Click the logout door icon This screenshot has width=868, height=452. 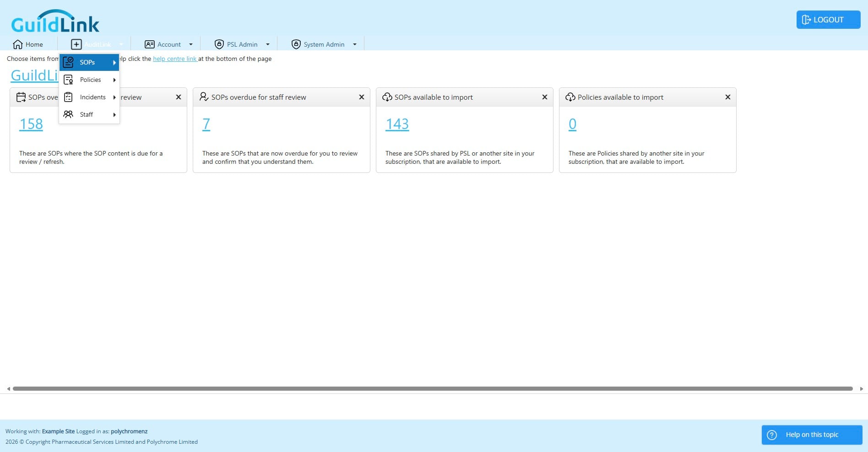(806, 20)
